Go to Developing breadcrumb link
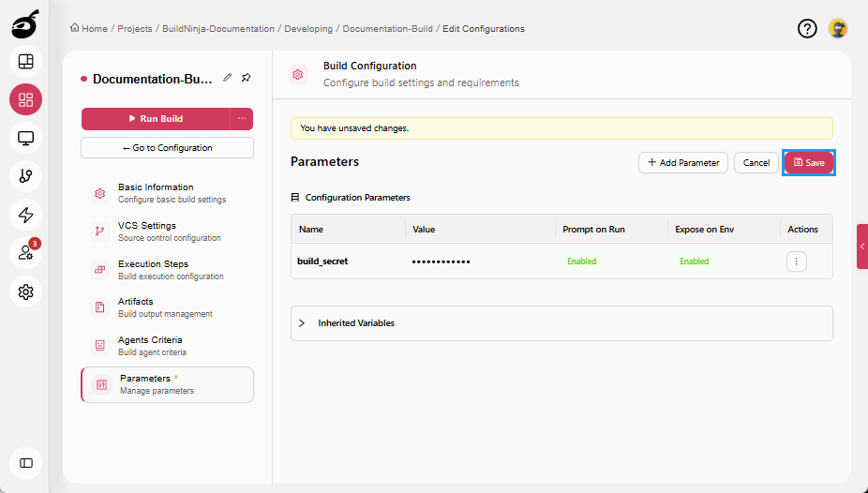This screenshot has width=868, height=493. (x=308, y=29)
